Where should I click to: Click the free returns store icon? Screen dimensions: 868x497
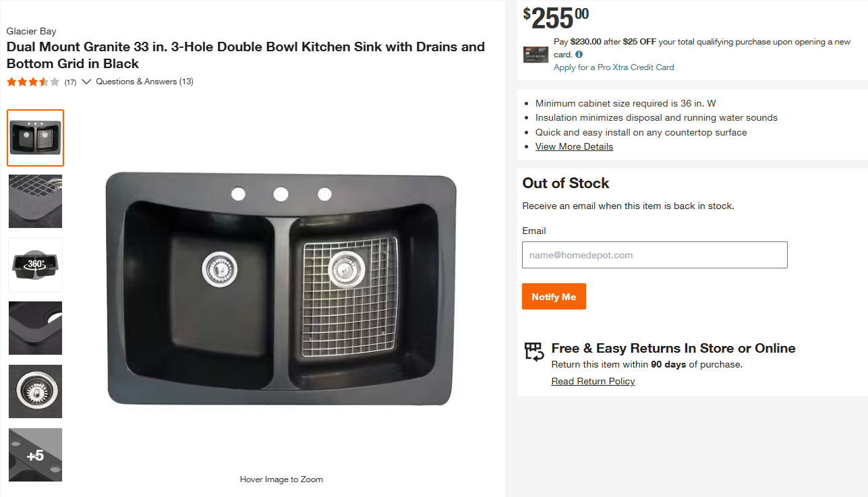(x=534, y=352)
